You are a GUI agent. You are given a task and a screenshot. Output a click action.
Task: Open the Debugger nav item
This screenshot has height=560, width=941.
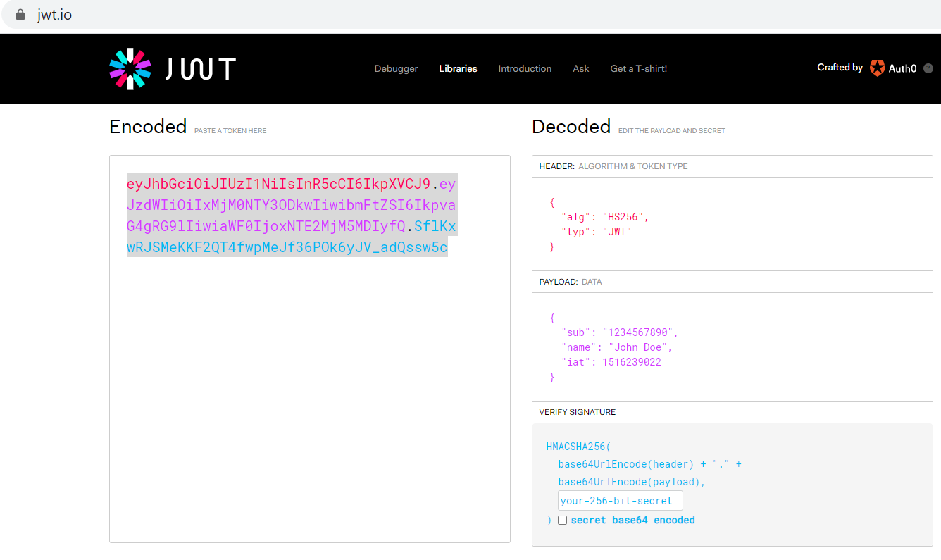click(396, 68)
